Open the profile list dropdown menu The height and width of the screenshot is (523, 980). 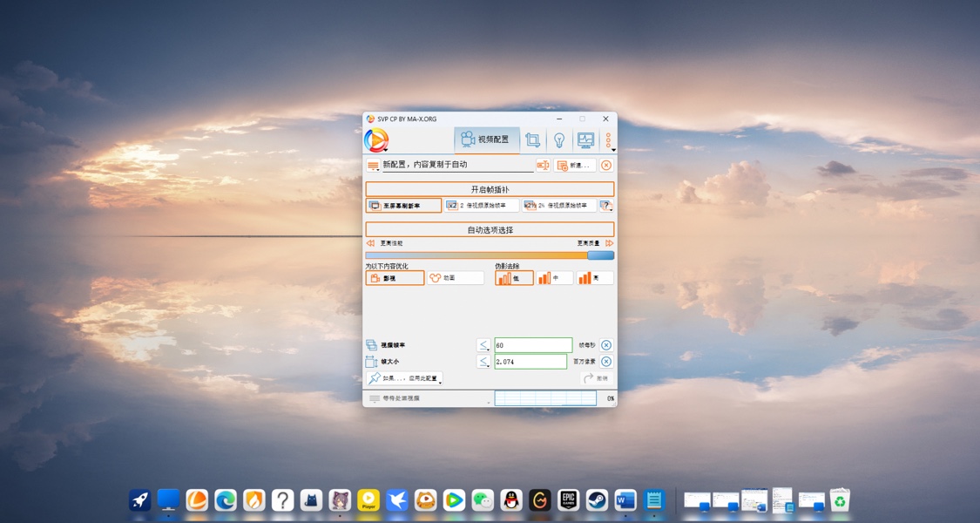[373, 166]
